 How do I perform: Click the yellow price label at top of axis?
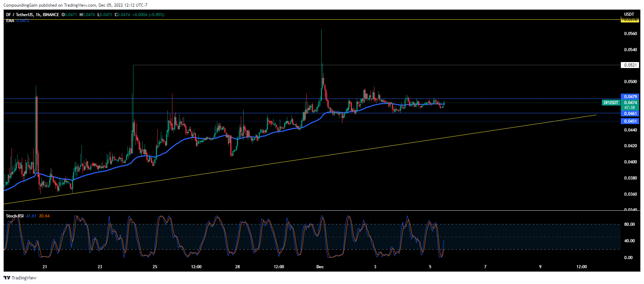[630, 20]
